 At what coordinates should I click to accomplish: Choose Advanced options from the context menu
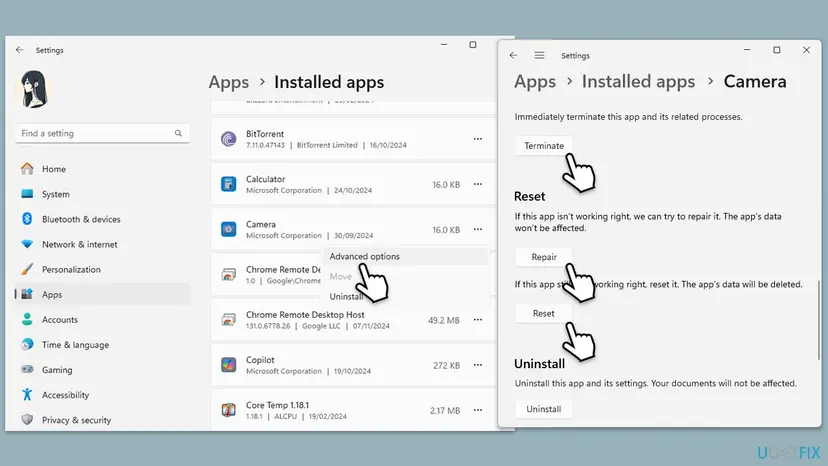[405, 256]
